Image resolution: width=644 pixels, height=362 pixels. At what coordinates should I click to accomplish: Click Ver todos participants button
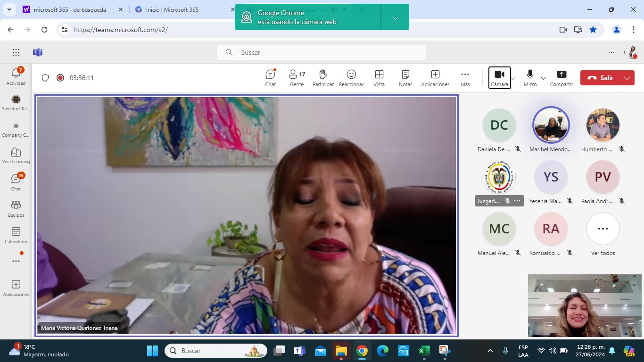(603, 234)
